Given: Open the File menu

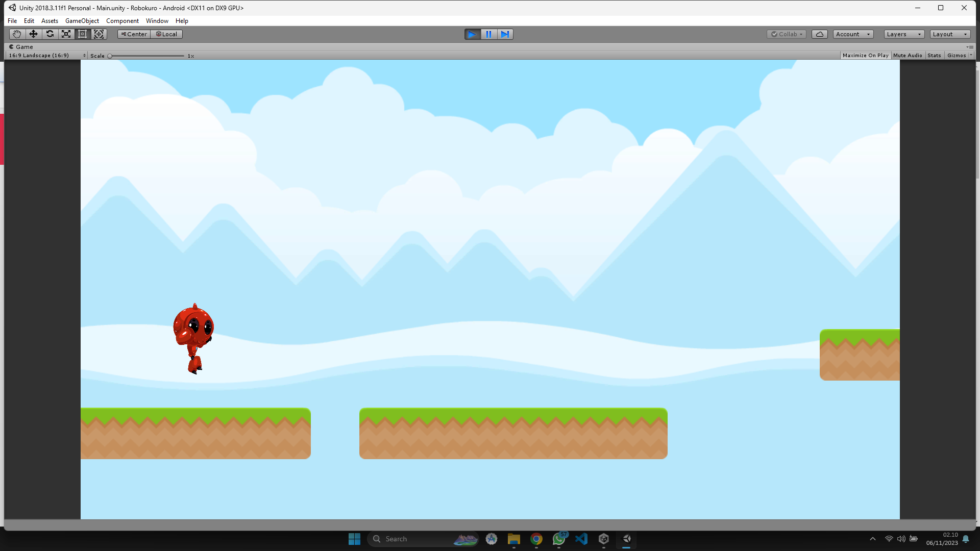Looking at the screenshot, I should coord(12,21).
